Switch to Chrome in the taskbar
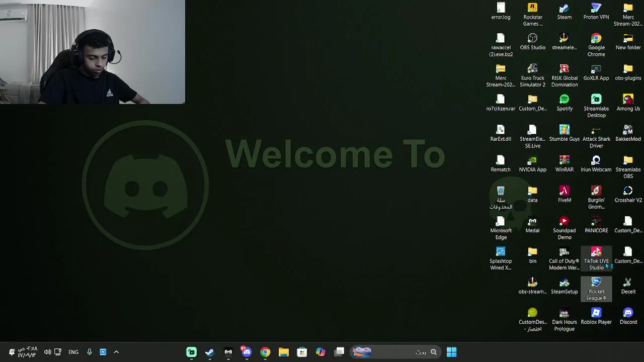The width and height of the screenshot is (644, 362). tap(265, 352)
